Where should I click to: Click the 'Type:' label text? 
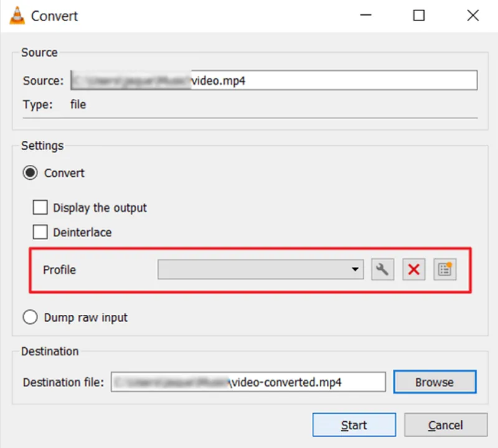coord(37,105)
